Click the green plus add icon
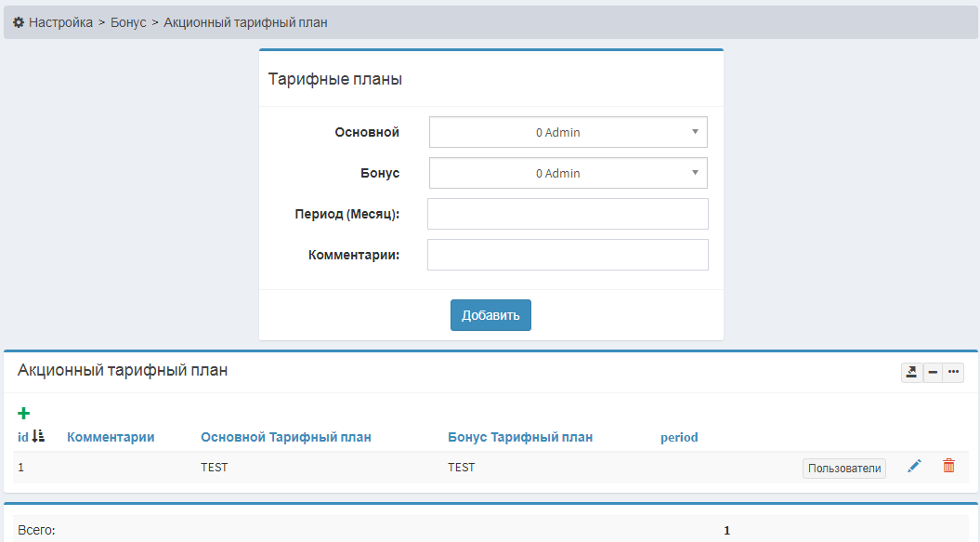This screenshot has height=542, width=980. [24, 414]
